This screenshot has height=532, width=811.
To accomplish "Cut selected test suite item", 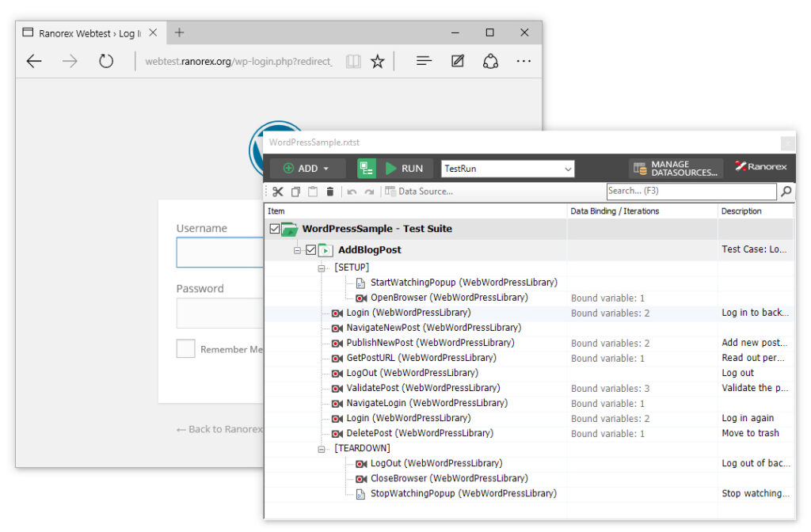I will (x=278, y=192).
